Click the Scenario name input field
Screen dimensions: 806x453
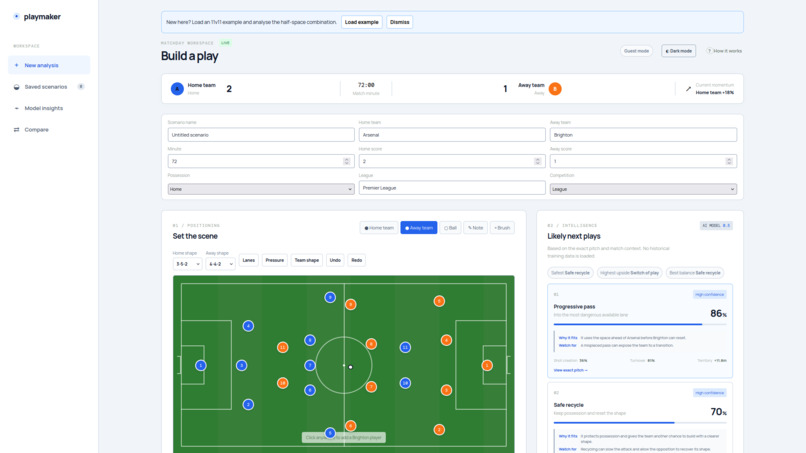pyautogui.click(x=261, y=135)
